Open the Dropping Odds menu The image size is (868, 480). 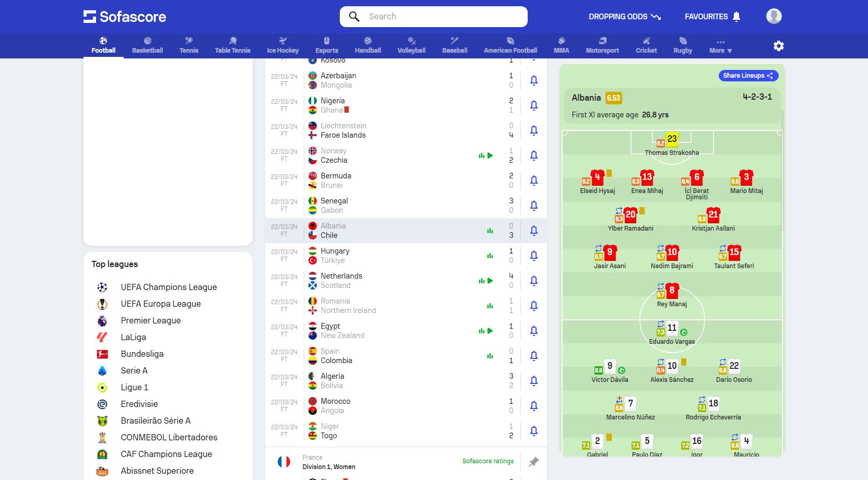point(625,17)
